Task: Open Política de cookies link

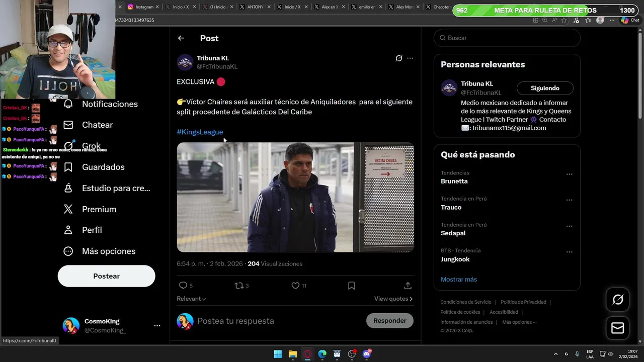Action: tap(460, 312)
